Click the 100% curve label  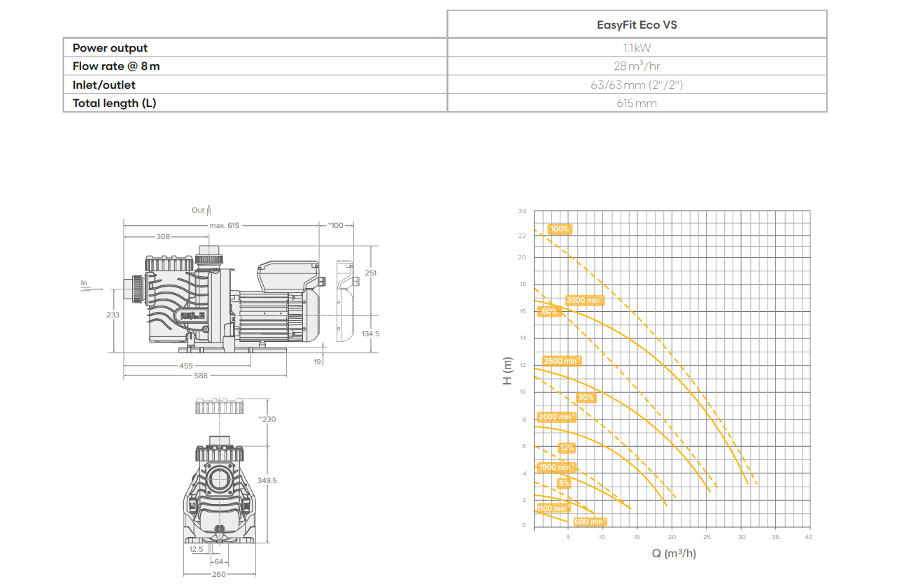560,229
